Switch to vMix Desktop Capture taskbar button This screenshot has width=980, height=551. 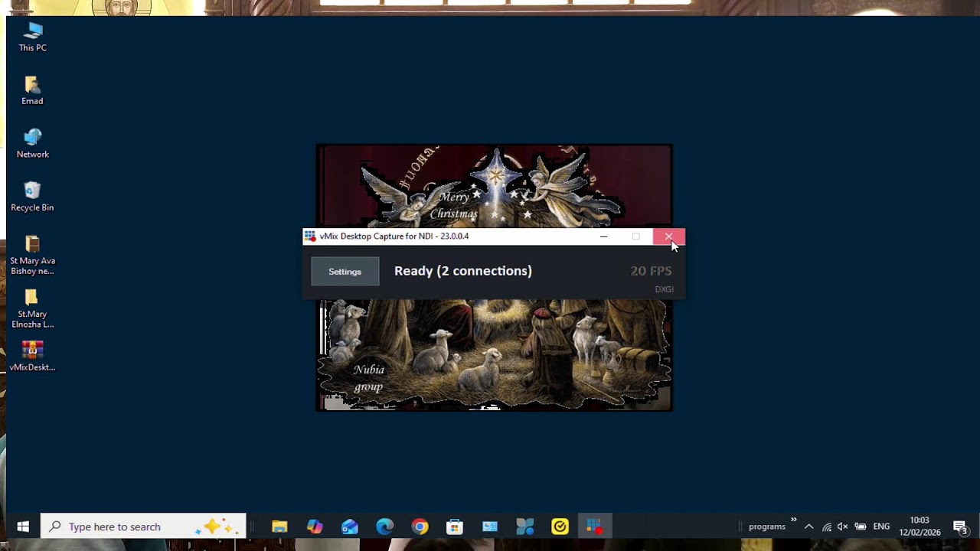tap(595, 527)
